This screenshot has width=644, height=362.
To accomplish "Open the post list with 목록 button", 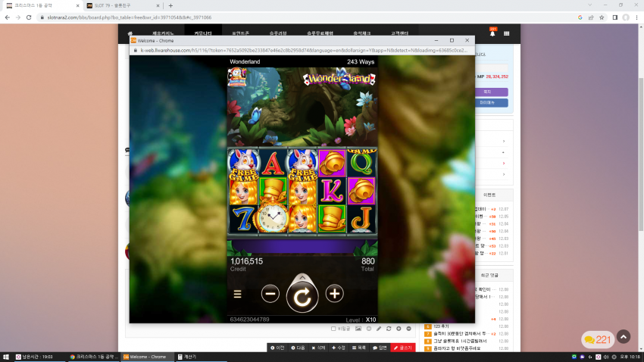I will pyautogui.click(x=359, y=348).
